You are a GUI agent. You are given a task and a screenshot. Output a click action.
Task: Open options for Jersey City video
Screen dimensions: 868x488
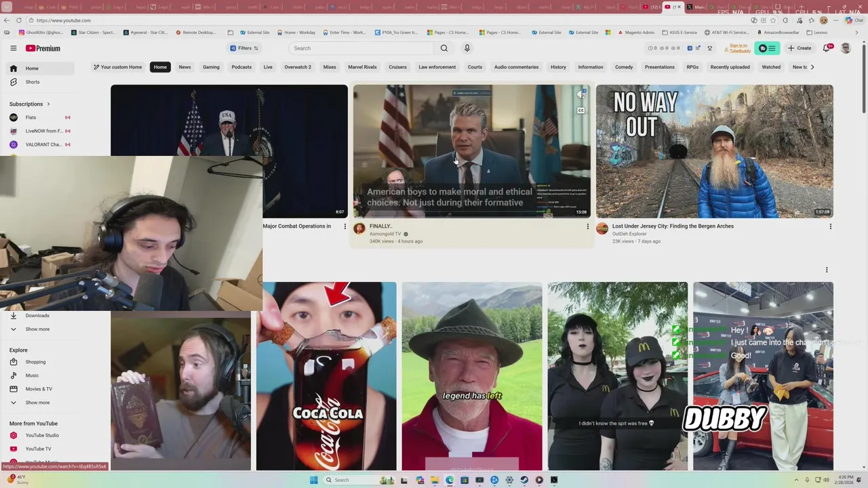click(831, 226)
